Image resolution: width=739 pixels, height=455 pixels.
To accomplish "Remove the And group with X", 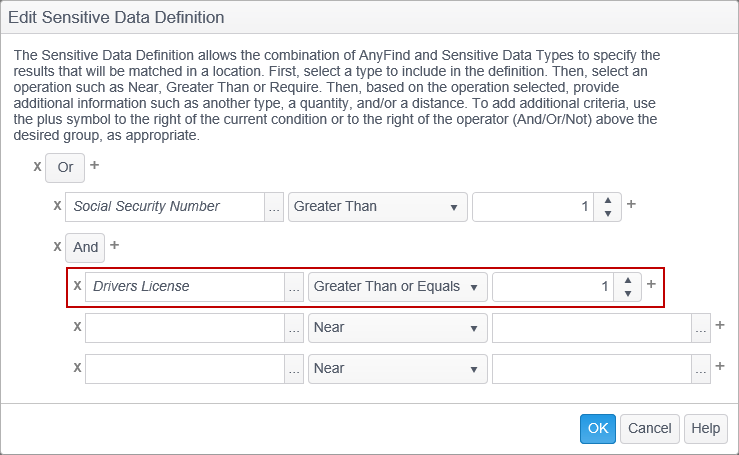I will [57, 246].
